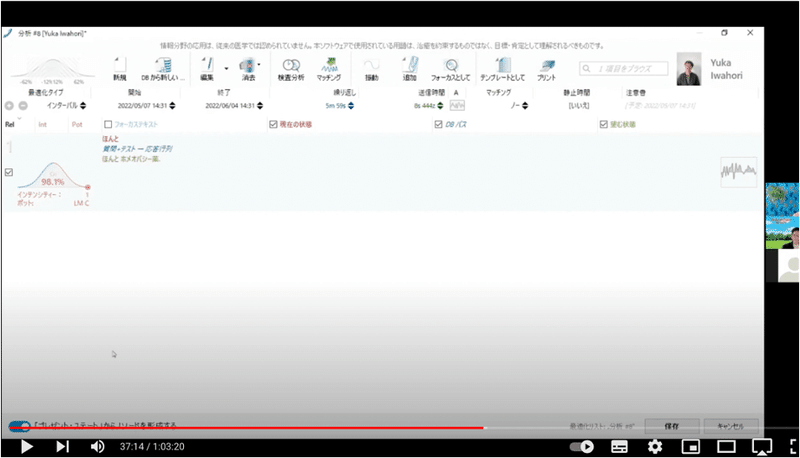Image resolution: width=800 pixels, height=458 pixels.
Task: Click the 98.1% resonance curve in row 1
Action: (53, 175)
